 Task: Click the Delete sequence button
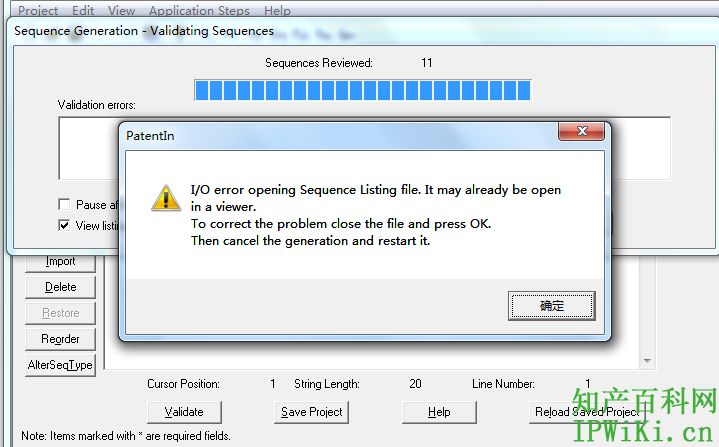tap(60, 287)
